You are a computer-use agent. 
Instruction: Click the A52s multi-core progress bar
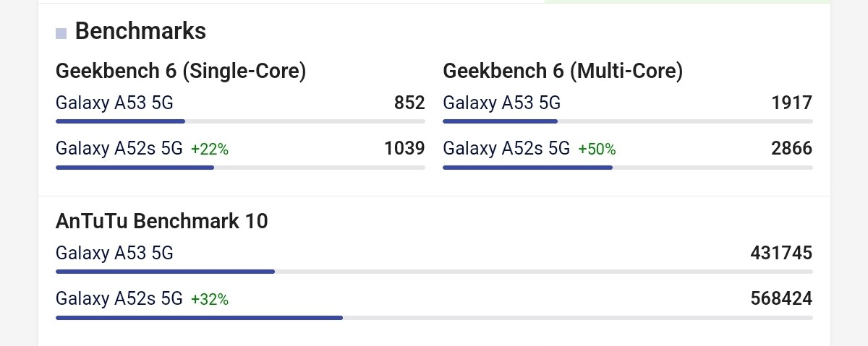coord(628,167)
